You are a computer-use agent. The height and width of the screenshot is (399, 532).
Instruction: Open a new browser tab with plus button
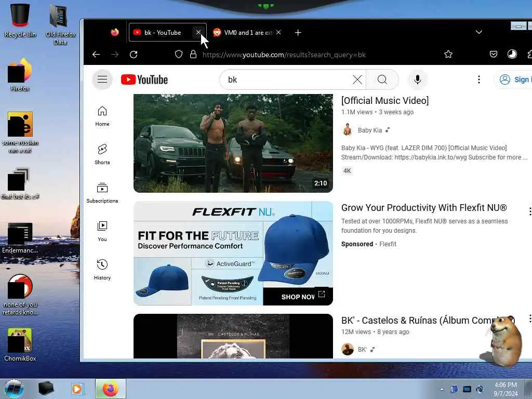(x=298, y=33)
